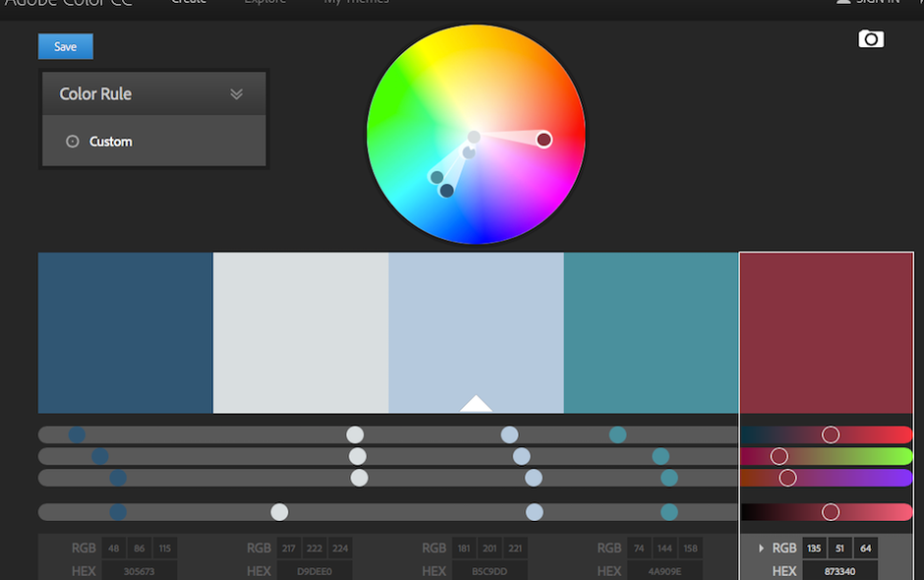Click the HEX field showing D9DEE0
This screenshot has height=580, width=924.
[315, 571]
